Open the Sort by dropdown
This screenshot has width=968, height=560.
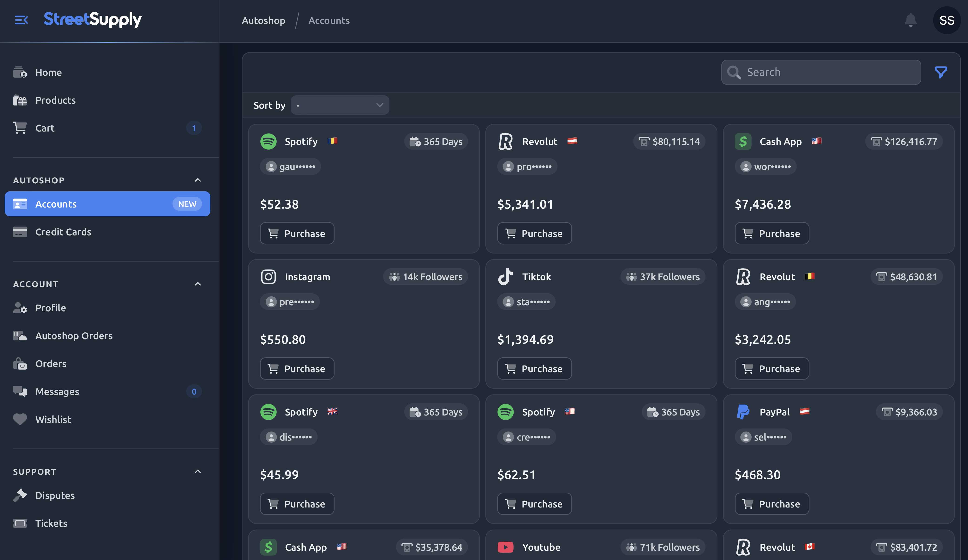[x=340, y=105]
